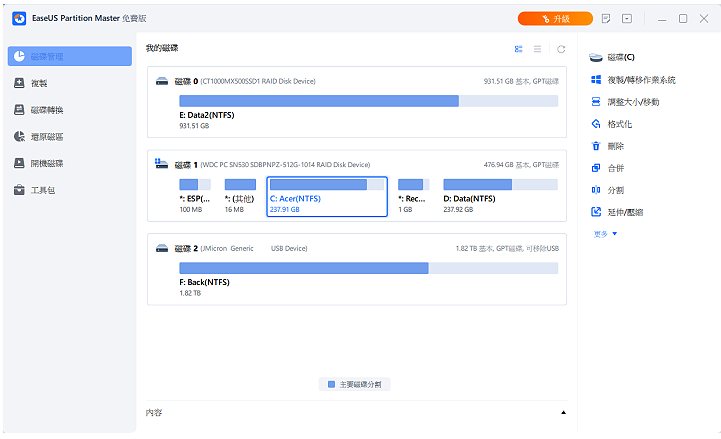Choose the 合併 merge action

(x=616, y=168)
